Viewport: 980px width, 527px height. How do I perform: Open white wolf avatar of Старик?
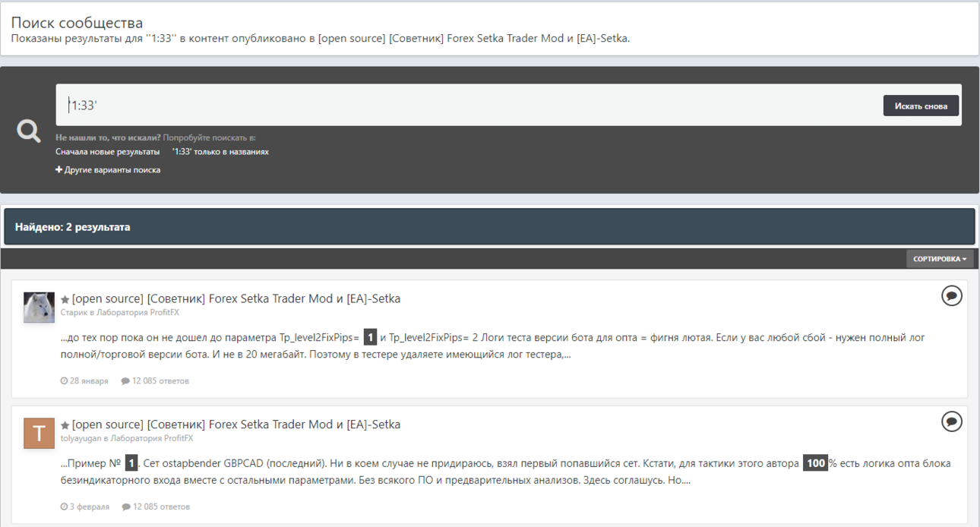39,308
